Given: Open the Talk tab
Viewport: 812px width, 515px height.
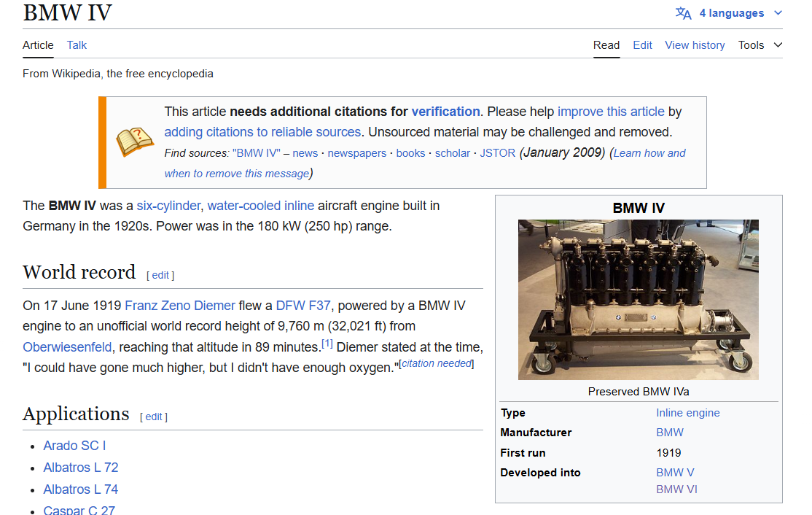Looking at the screenshot, I should click(77, 45).
